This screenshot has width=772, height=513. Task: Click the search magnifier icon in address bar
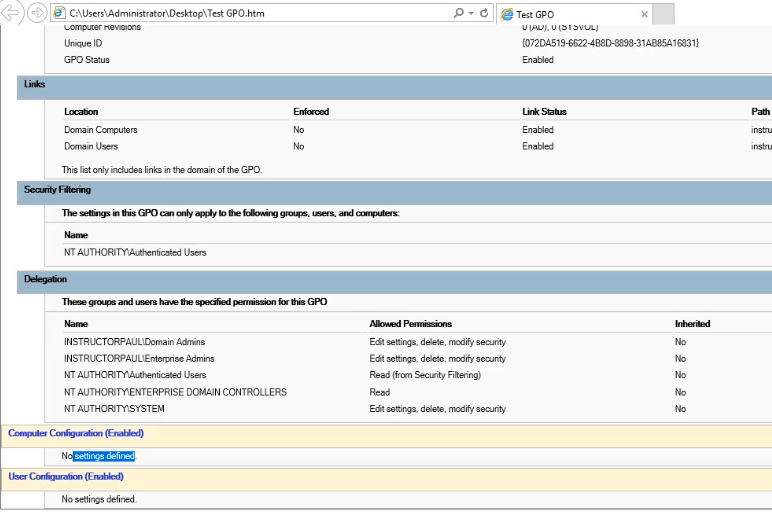tap(459, 14)
